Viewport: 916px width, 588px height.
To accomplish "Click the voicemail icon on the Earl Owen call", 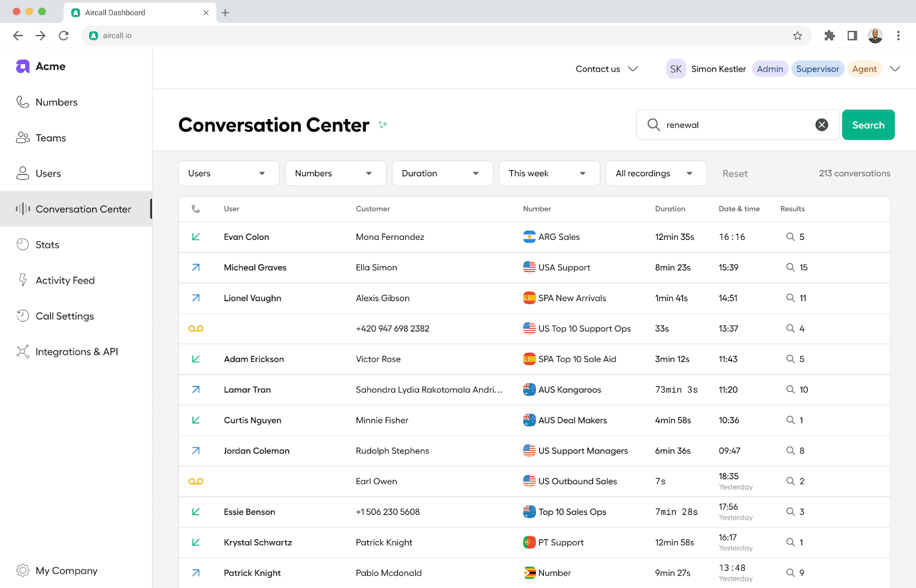I will click(x=196, y=481).
